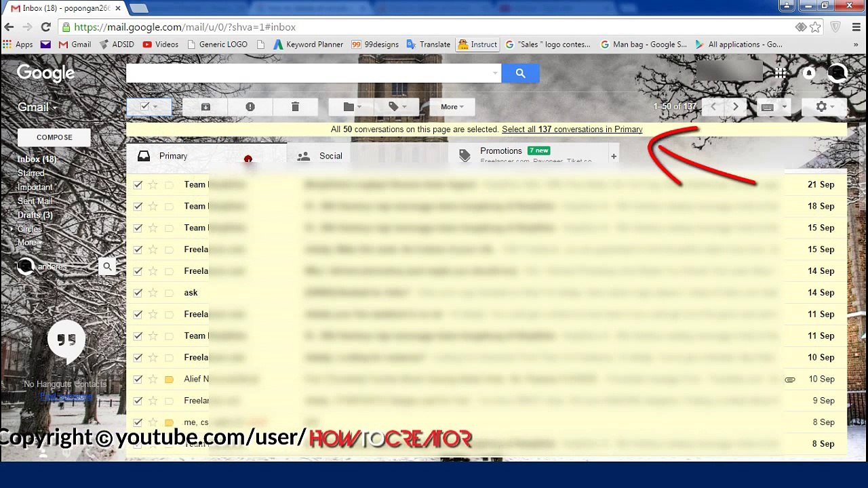The image size is (868, 488).
Task: Uncheck the email from ask
Action: [138, 293]
